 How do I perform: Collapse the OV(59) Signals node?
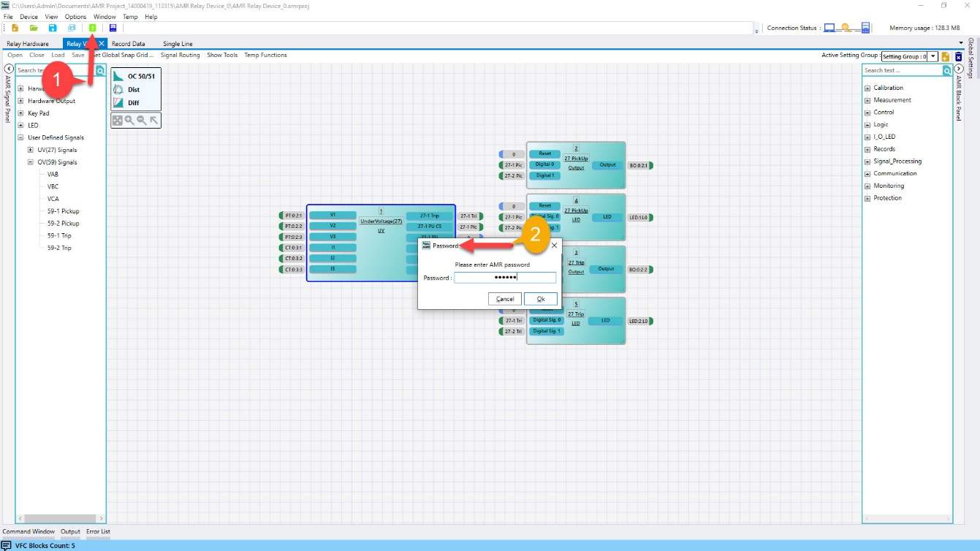[31, 162]
